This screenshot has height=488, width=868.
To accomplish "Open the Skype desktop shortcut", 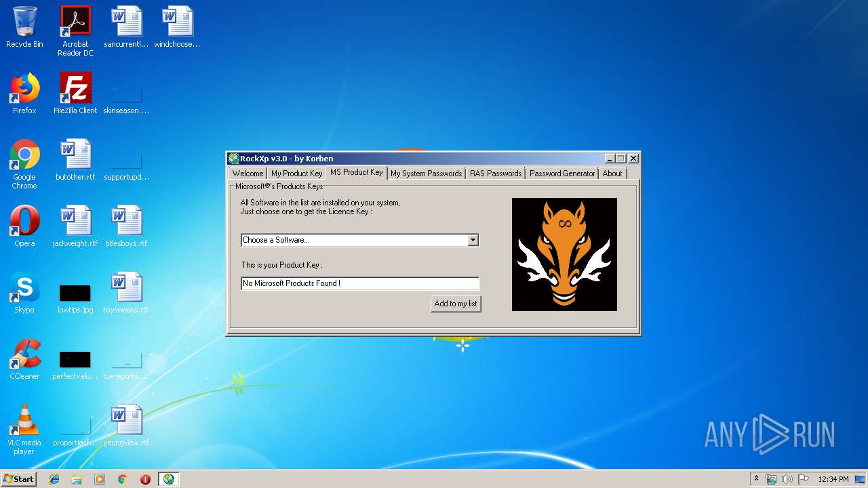I will [24, 293].
